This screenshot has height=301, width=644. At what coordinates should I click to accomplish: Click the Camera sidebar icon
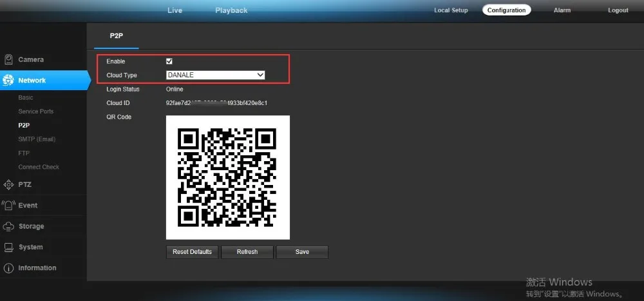pyautogui.click(x=8, y=60)
